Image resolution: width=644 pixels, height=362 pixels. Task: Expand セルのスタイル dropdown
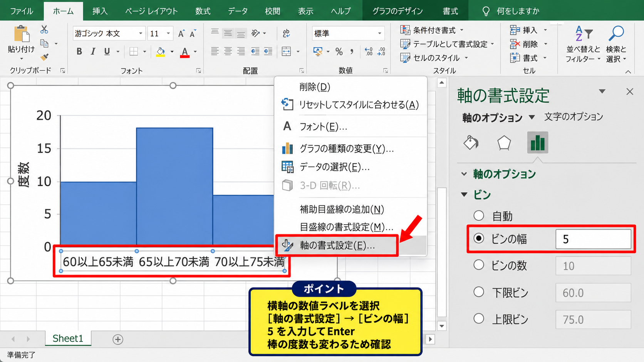coord(466,58)
